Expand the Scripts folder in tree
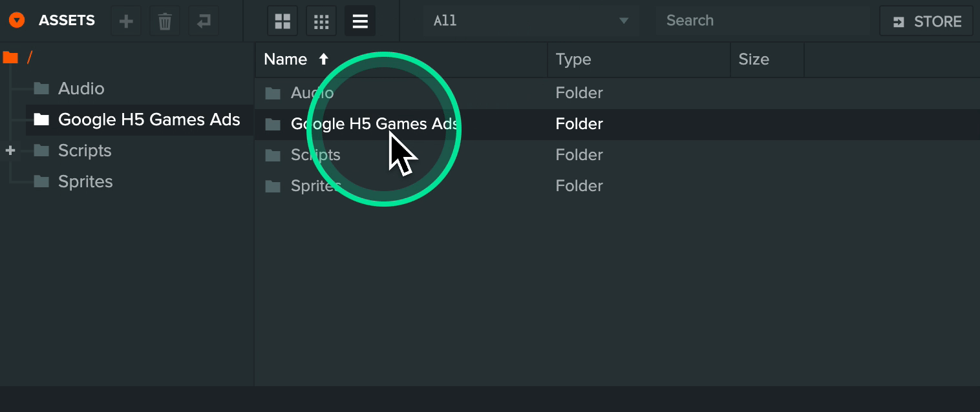The image size is (980, 412). pyautogui.click(x=10, y=150)
